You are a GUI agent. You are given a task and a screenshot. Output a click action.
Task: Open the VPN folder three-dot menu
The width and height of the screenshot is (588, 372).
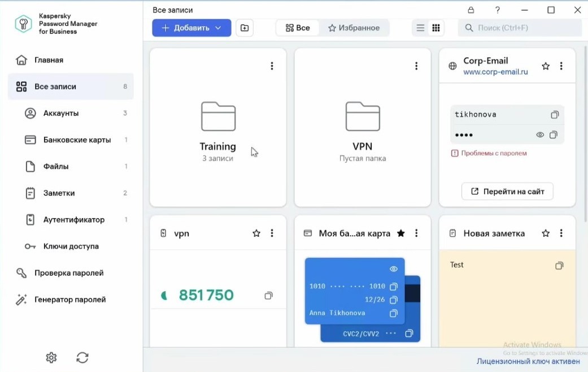[416, 66]
